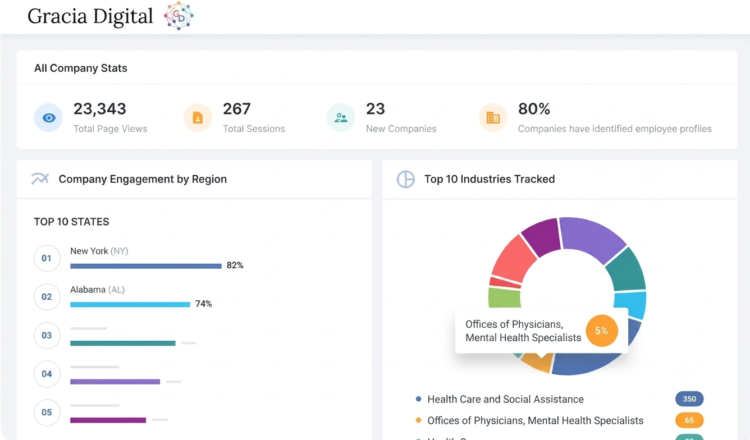Click the large coral red donut segment
Screen dimensions: 750x440
point(513,261)
